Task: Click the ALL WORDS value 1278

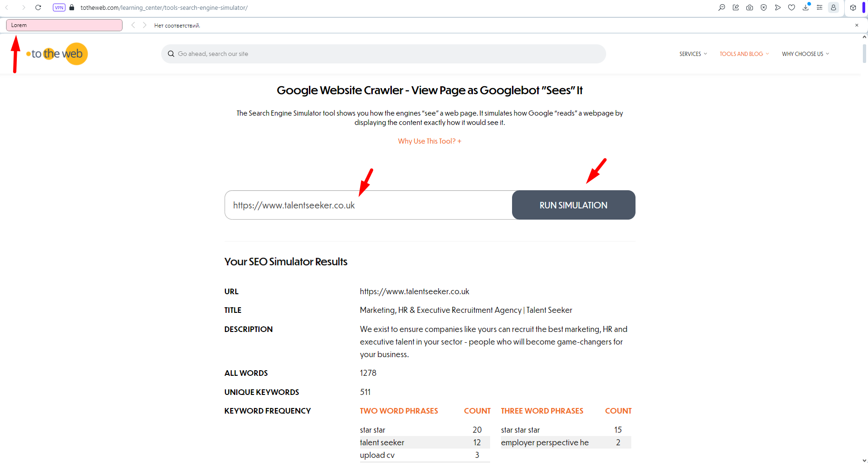Action: [x=368, y=373]
